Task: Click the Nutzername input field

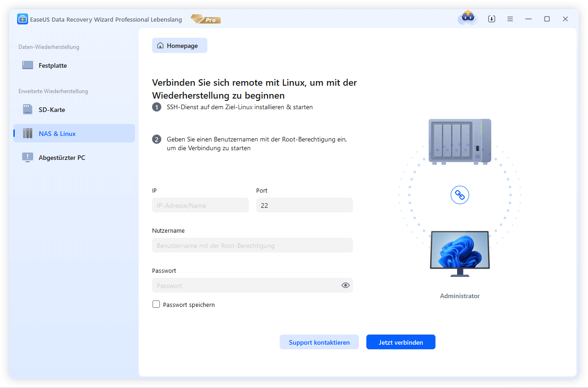Action: [x=253, y=246]
